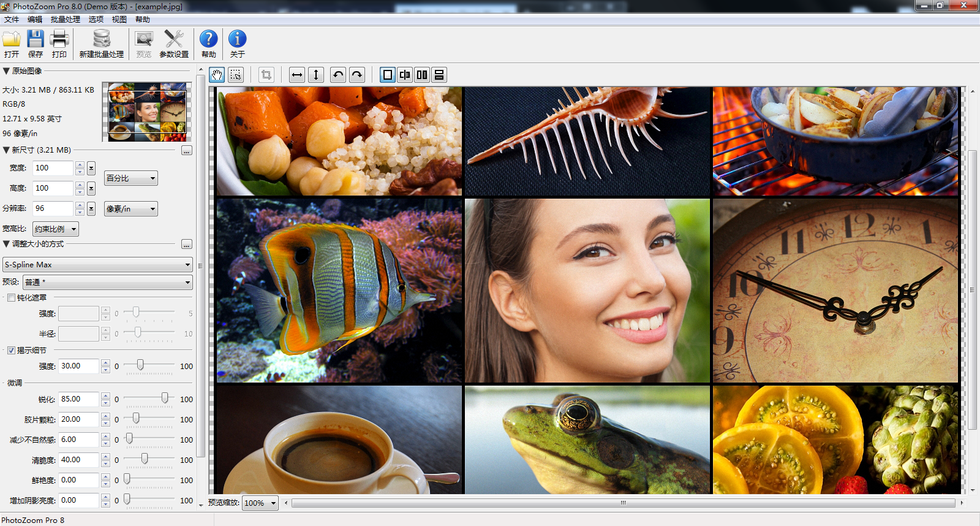Image resolution: width=980 pixels, height=526 pixels.
Task: Flip the image vertically
Action: [x=316, y=75]
